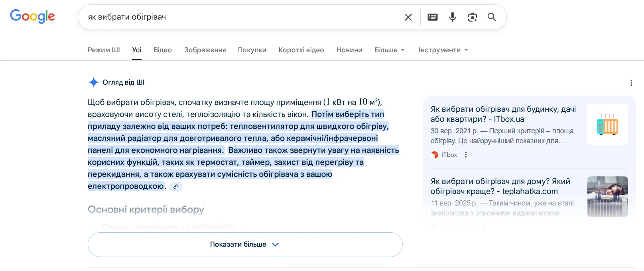Open three-dot menu next to ITbox source

pos(466,155)
